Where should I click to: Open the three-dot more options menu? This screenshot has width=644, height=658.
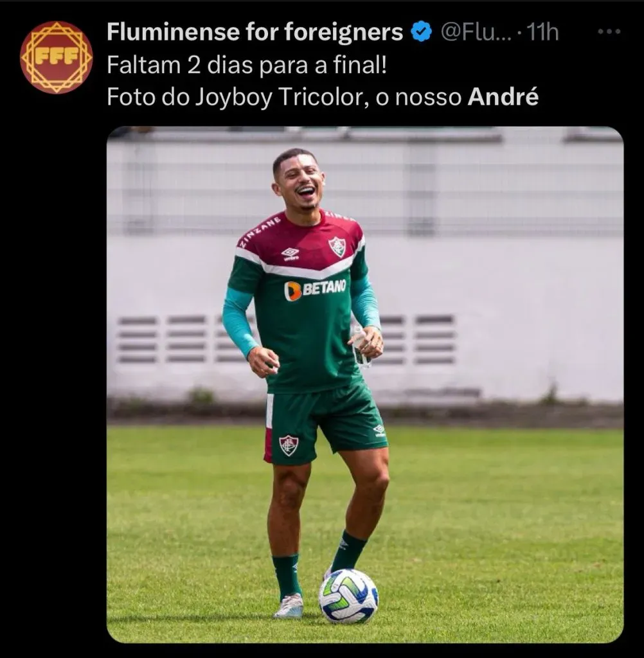point(609,31)
